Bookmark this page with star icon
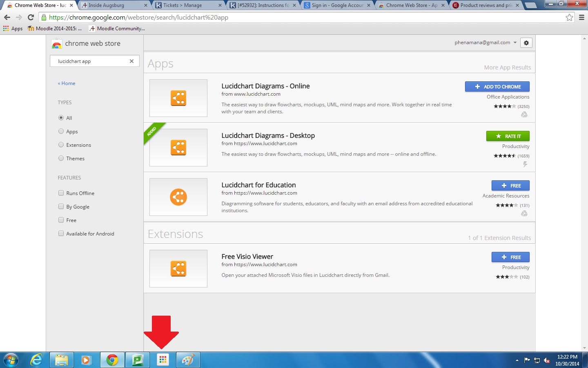The width and height of the screenshot is (588, 368). click(569, 17)
